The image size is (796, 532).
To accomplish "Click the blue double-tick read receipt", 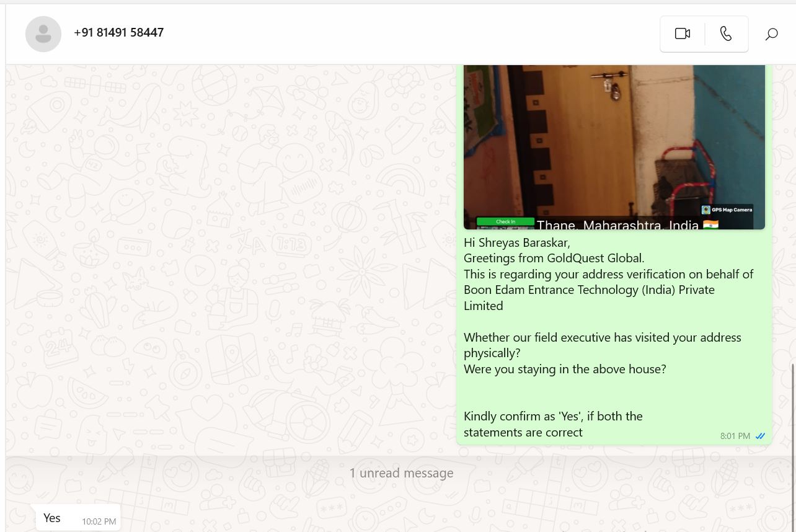I will tap(760, 436).
